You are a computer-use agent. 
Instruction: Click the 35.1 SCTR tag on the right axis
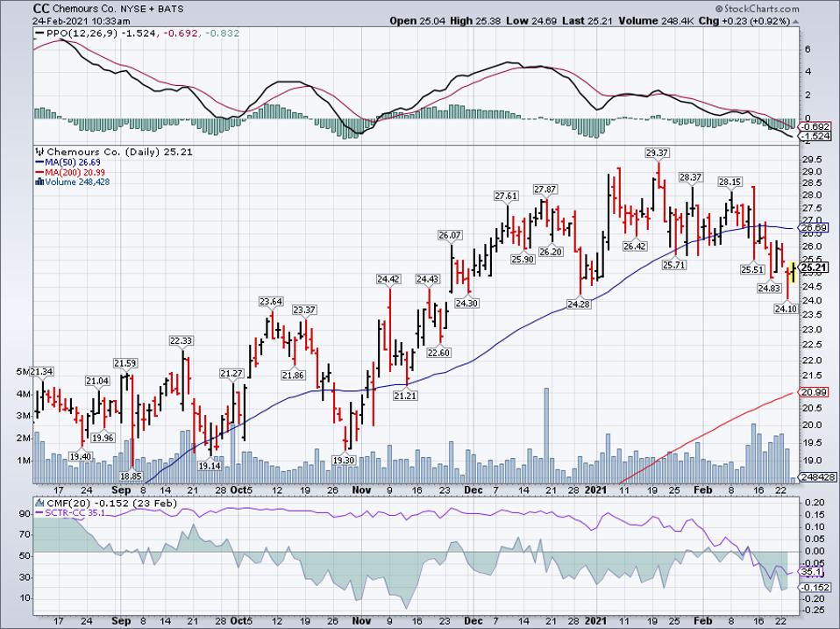click(x=811, y=572)
